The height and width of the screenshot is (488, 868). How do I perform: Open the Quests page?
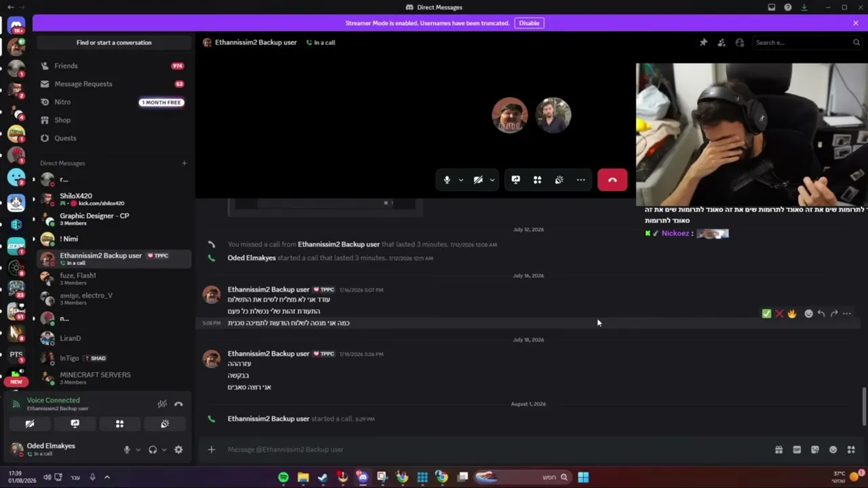pos(114,138)
